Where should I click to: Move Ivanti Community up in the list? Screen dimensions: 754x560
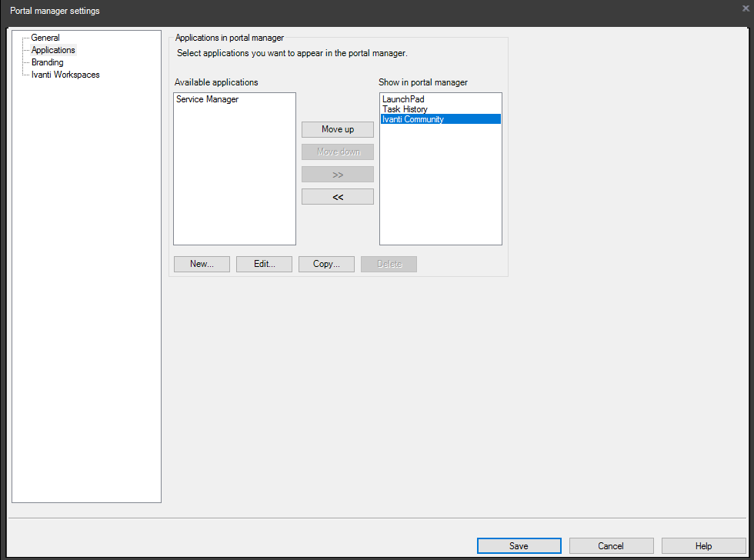tap(337, 129)
